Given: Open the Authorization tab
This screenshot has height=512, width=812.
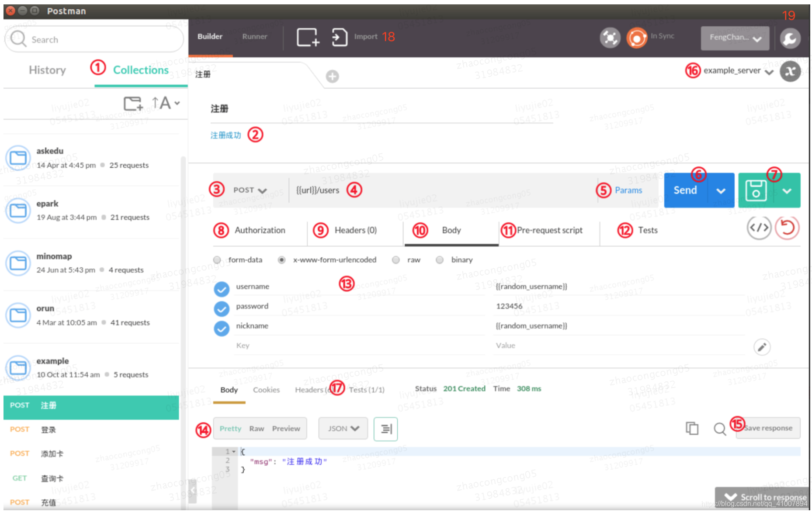Looking at the screenshot, I should 260,230.
